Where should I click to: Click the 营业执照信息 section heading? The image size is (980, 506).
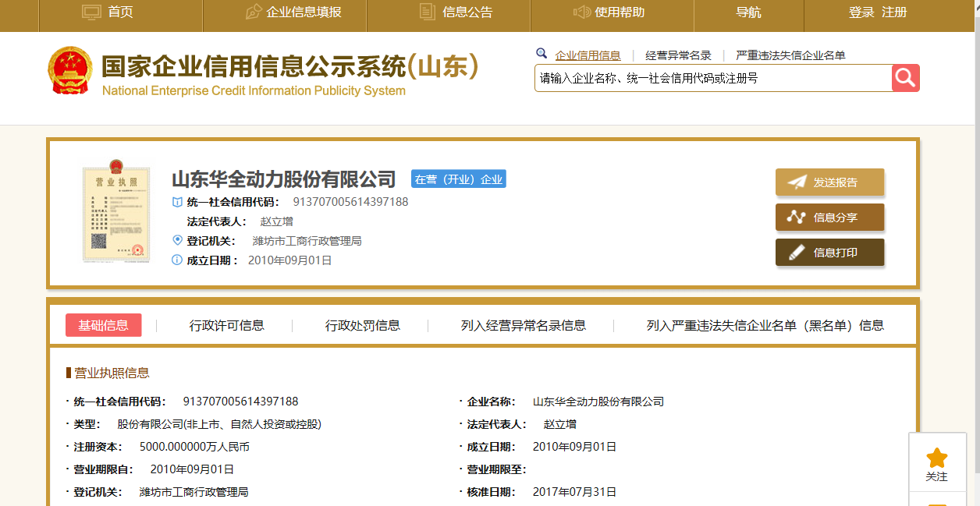[x=112, y=373]
